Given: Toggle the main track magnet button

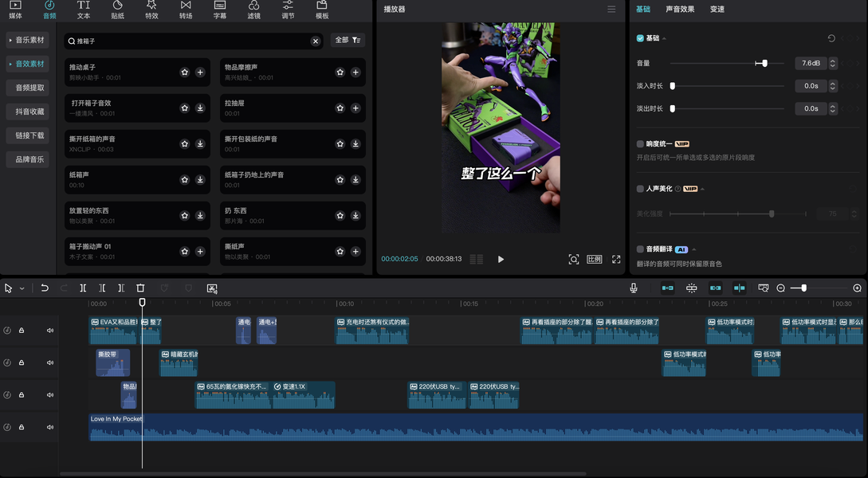Looking at the screenshot, I should 668,288.
